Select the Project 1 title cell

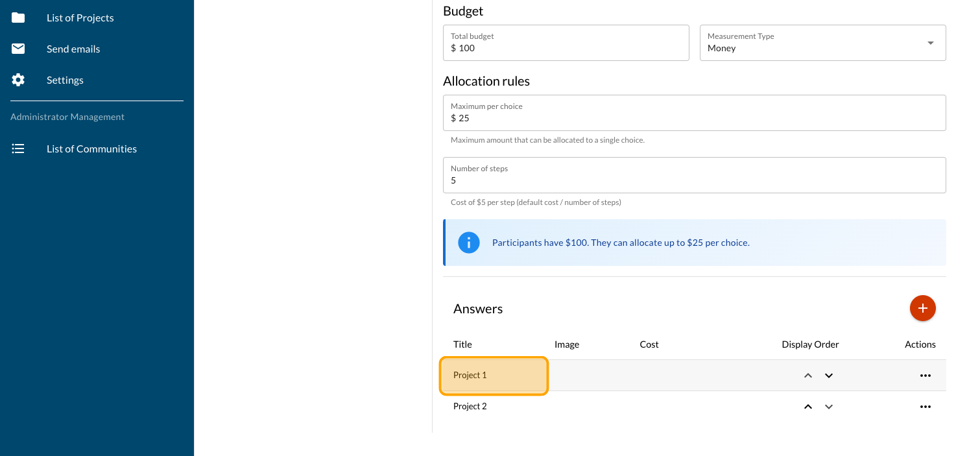pos(494,376)
